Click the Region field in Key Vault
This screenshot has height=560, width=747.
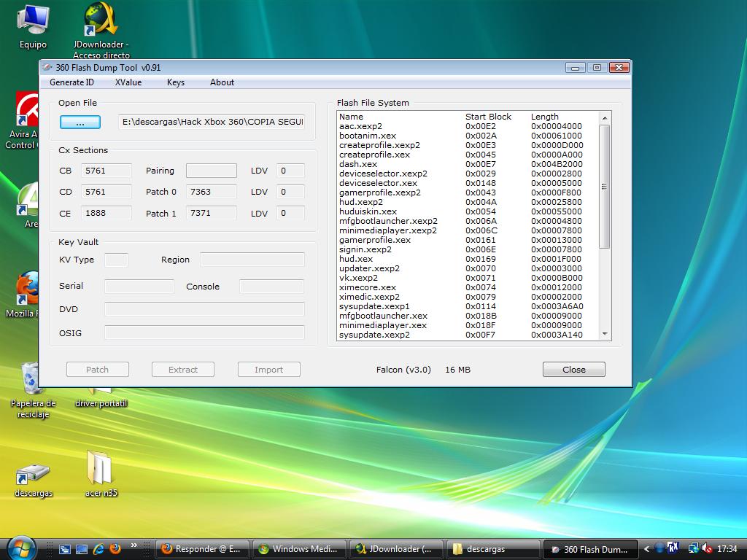point(252,260)
